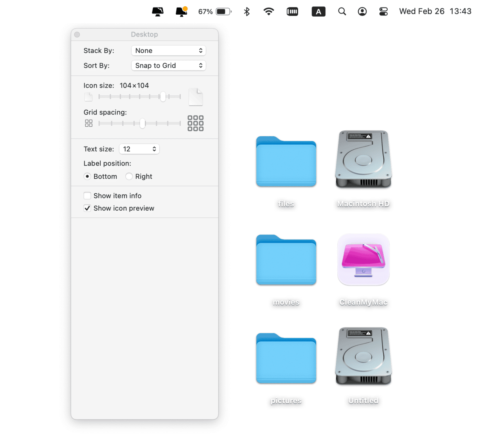Click the date and time in menu bar
The height and width of the screenshot is (448, 482).
pos(435,11)
